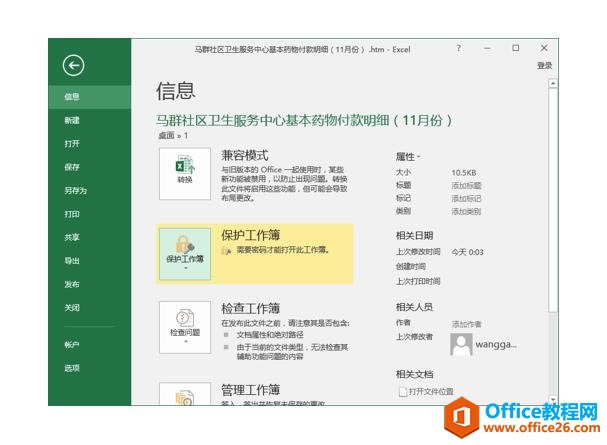Click the help question mark icon
The image size is (607, 445).
pyautogui.click(x=459, y=48)
